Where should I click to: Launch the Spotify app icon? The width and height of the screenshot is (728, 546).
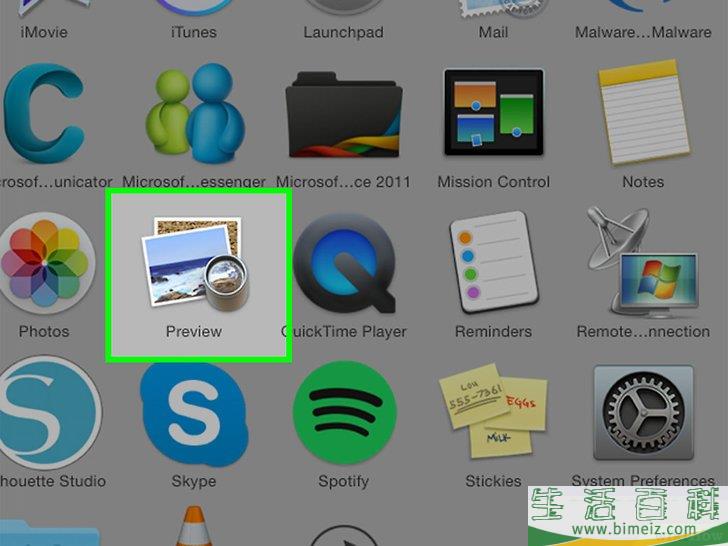(x=344, y=413)
